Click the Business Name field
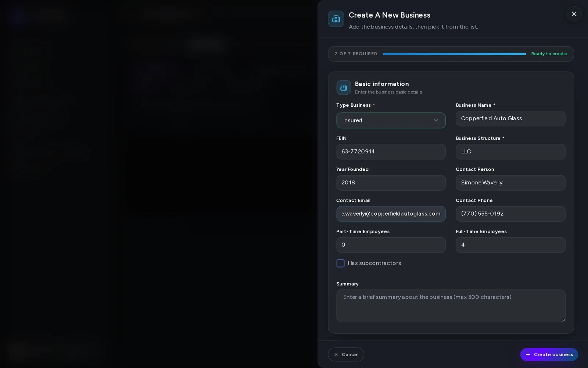 [510, 118]
